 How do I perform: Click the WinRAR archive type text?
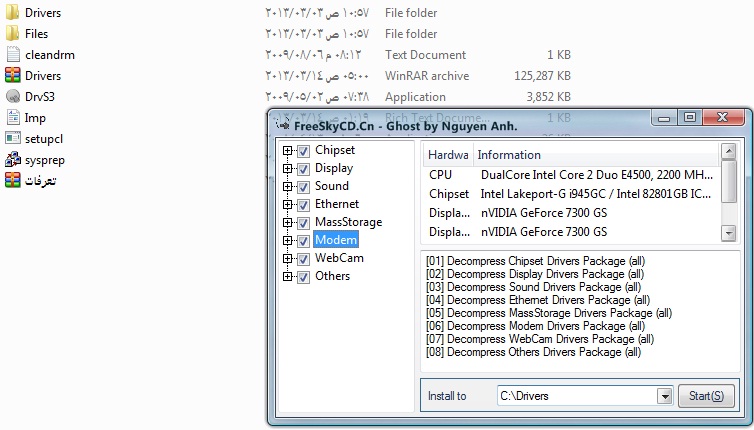click(x=427, y=76)
